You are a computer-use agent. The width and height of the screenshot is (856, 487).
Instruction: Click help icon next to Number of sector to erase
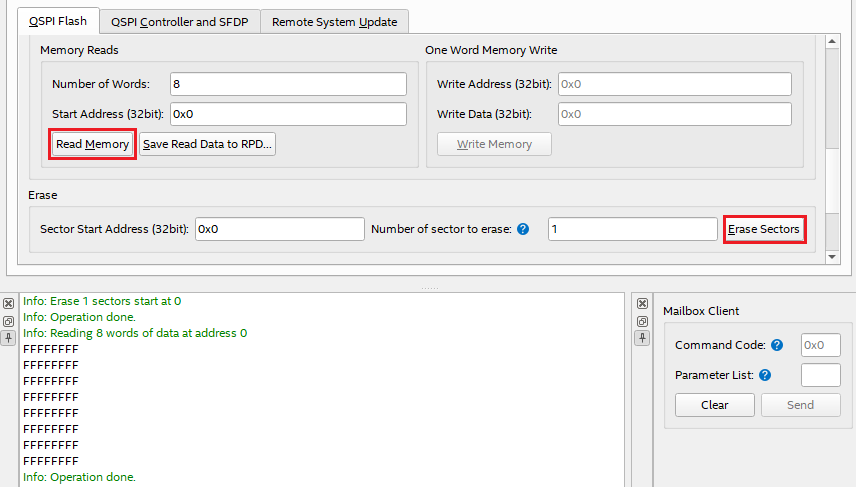(522, 230)
